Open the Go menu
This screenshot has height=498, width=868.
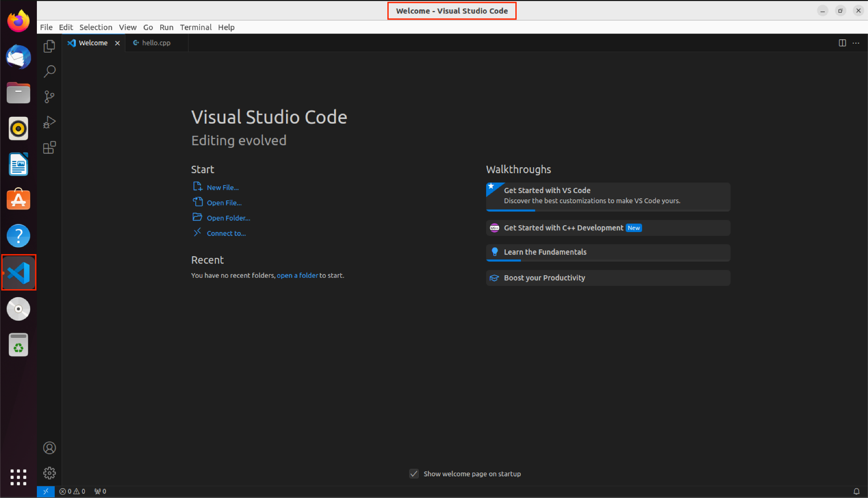coord(148,27)
